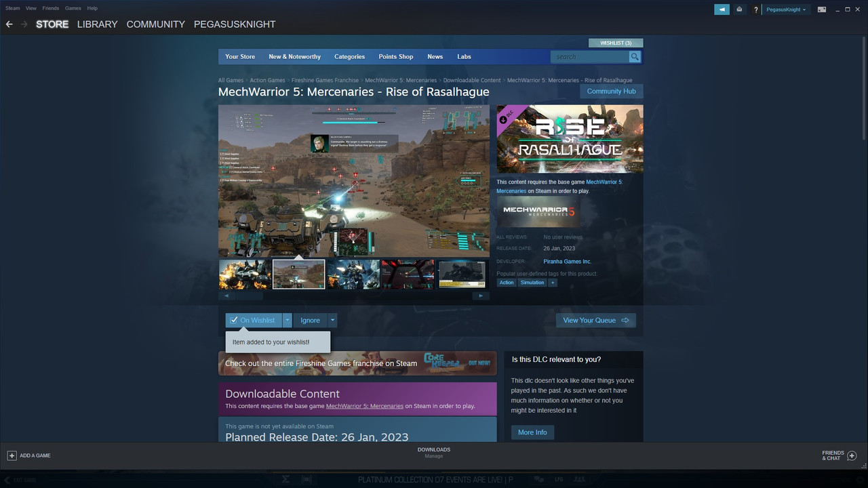
Task: Add a tag with the plus button
Action: 553,283
